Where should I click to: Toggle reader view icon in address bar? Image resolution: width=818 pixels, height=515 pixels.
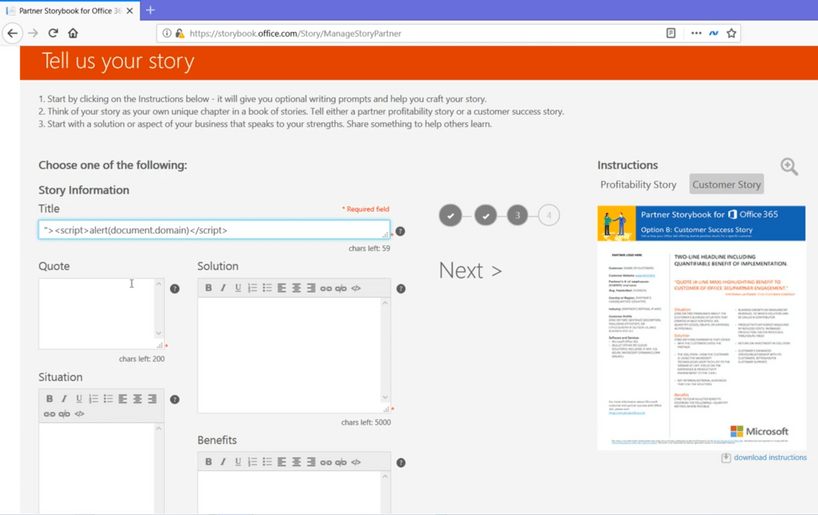(x=671, y=33)
